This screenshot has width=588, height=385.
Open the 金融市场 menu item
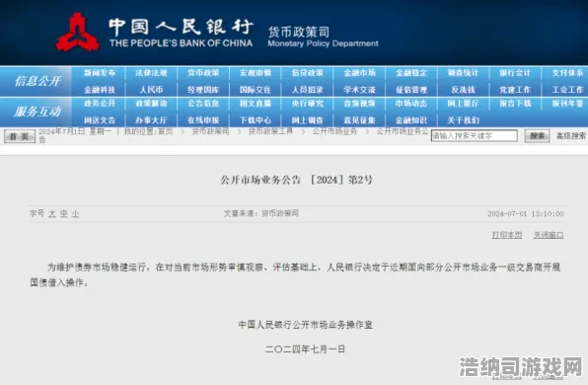360,73
